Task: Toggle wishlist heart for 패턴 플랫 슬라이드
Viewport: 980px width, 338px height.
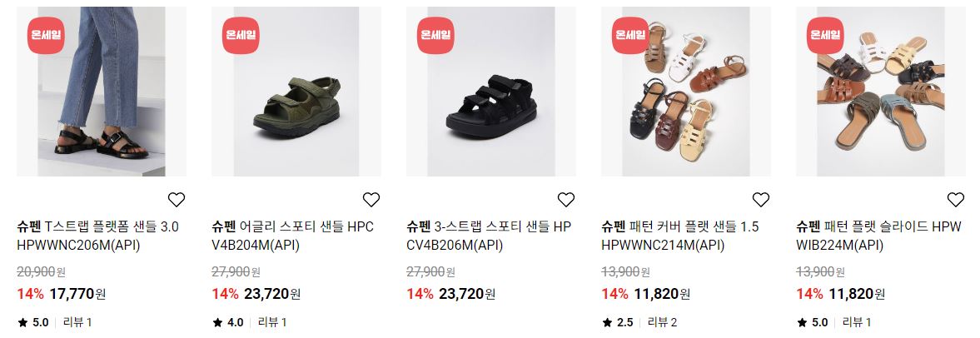Action: [956, 199]
